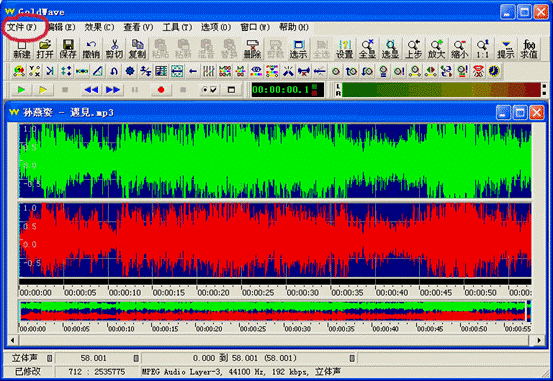
Task: Open 设置 (Set) selection markers icon
Action: (345, 49)
